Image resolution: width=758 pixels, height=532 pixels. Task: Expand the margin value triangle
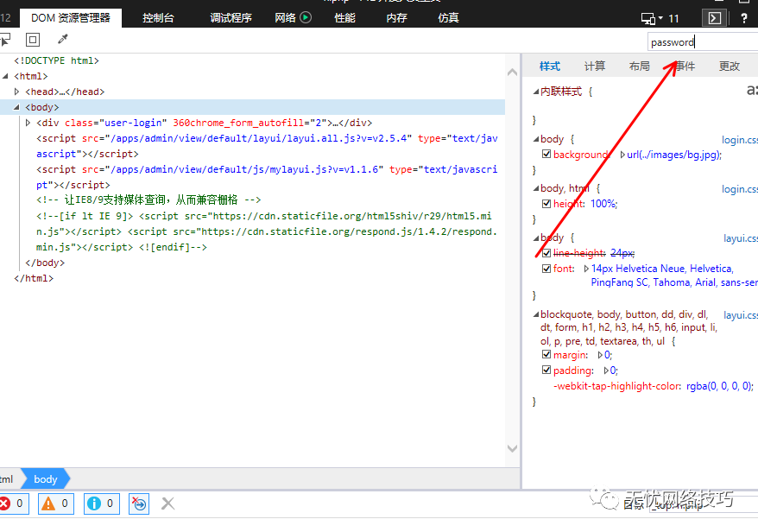(x=600, y=355)
